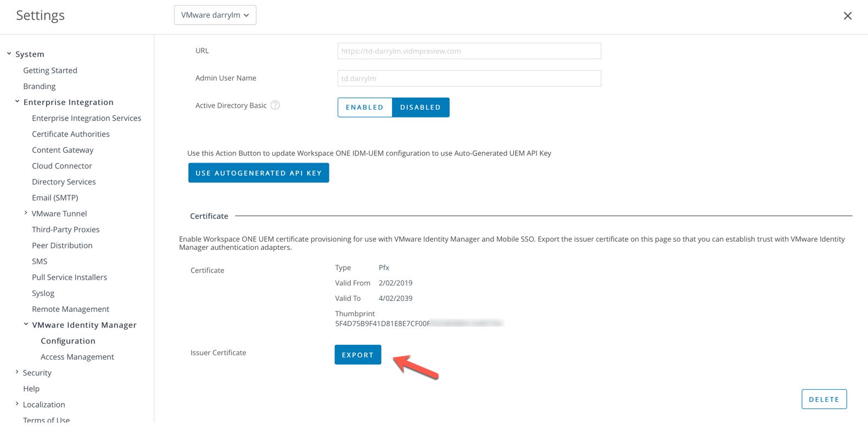Open the Email (SMTP) settings page
868x436 pixels.
click(55, 198)
